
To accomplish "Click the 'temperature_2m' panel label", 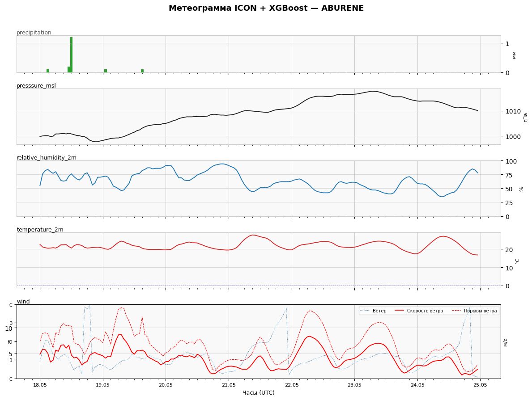I will tap(40, 229).
